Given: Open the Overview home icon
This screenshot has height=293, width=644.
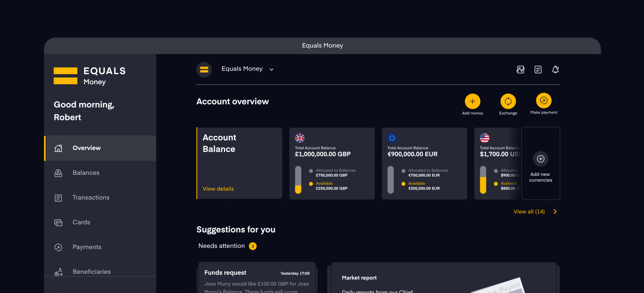Looking at the screenshot, I should point(58,148).
